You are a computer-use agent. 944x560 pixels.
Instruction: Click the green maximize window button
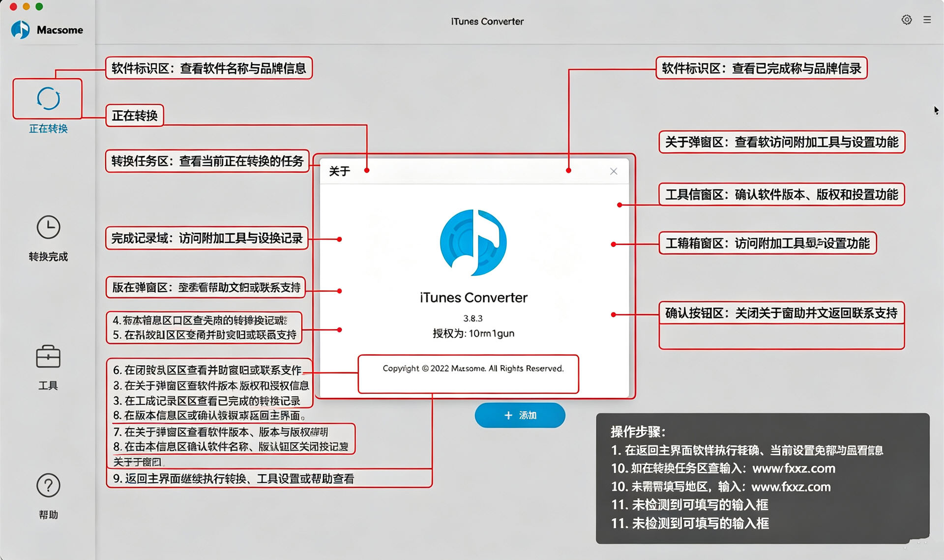coord(39,6)
